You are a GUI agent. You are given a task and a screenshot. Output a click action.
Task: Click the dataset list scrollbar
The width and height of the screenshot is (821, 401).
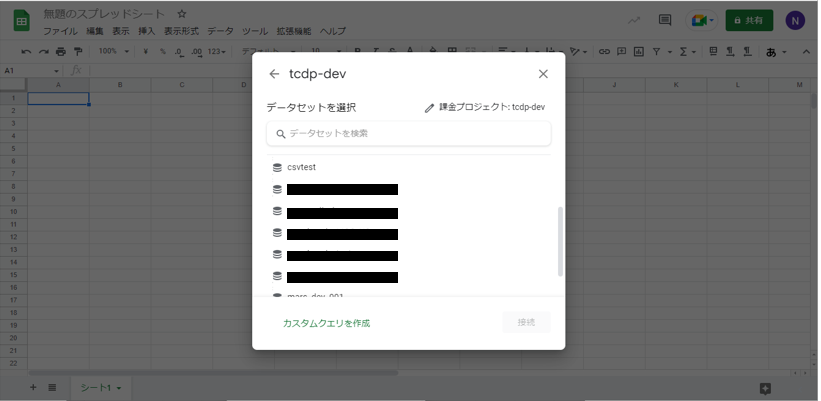tap(560, 241)
